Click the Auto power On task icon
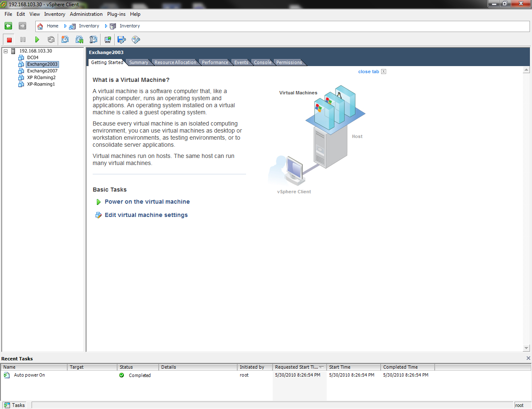Image resolution: width=532 pixels, height=409 pixels. [x=7, y=375]
